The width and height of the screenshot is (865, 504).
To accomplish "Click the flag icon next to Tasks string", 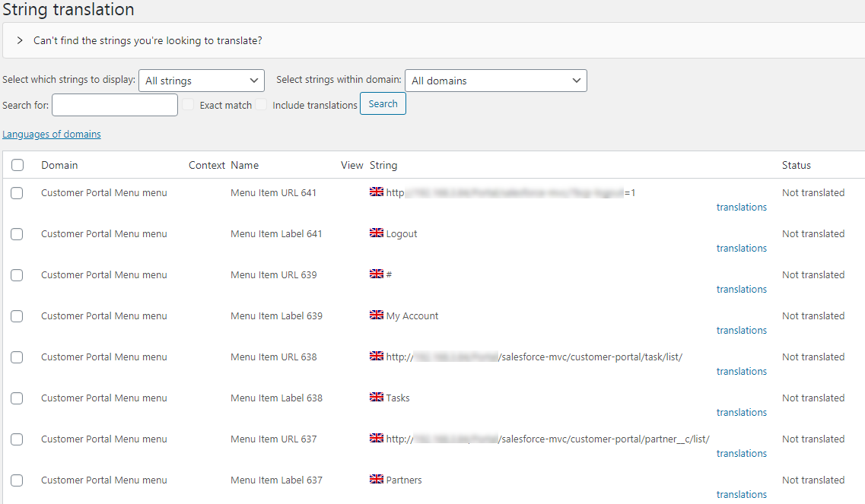I will [x=376, y=398].
